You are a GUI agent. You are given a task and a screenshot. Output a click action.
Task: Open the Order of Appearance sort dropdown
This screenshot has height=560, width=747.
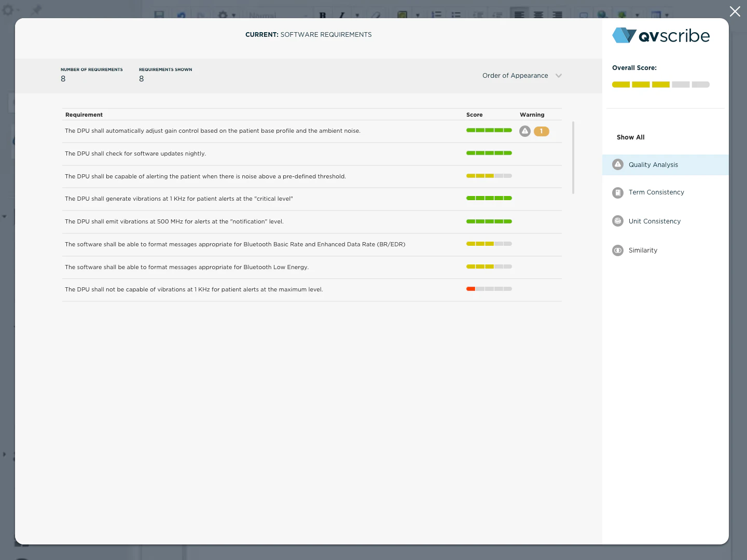[x=522, y=76]
